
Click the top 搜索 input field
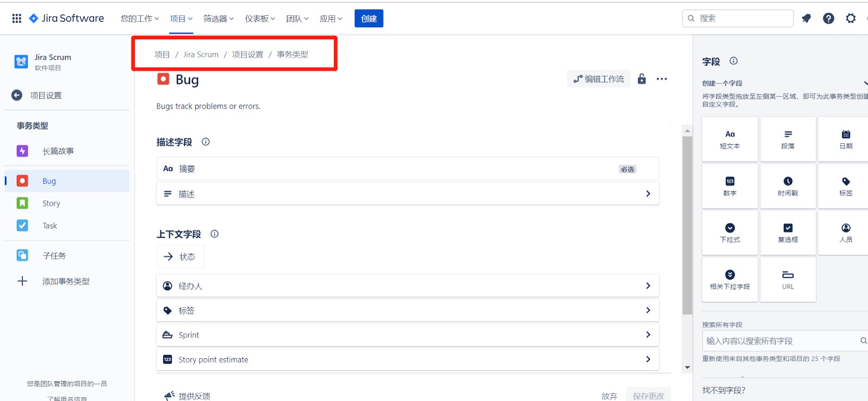click(x=738, y=18)
